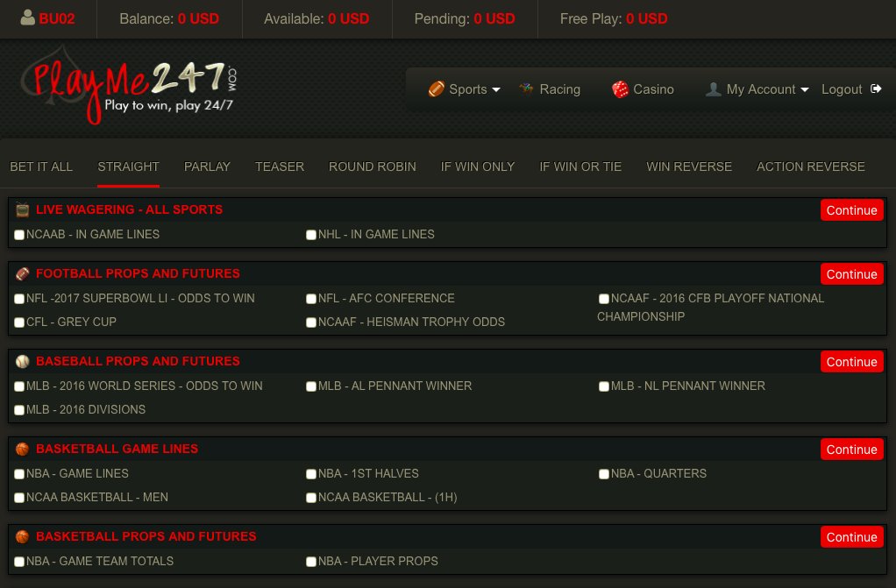This screenshot has width=896, height=588.
Task: Click the PlayMe247 logo
Action: coord(129,87)
